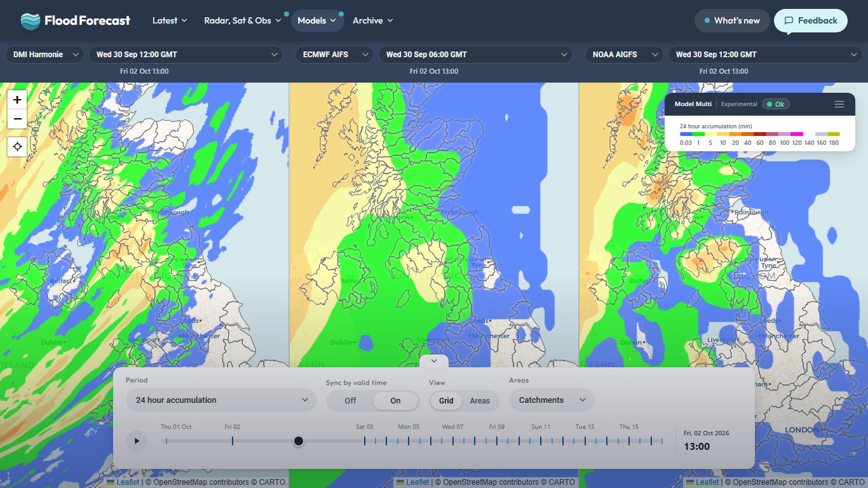Switch view to Areas

[x=480, y=401]
